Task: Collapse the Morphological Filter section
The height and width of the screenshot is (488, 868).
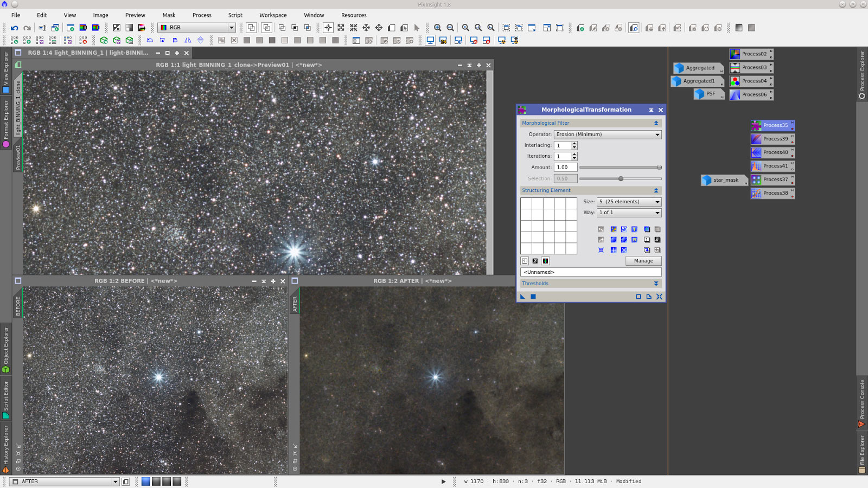Action: [656, 123]
